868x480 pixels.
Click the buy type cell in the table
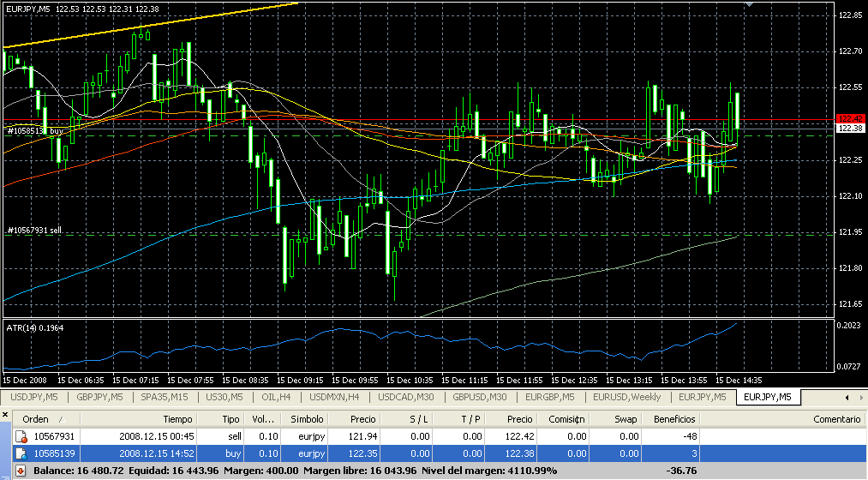pos(233,453)
